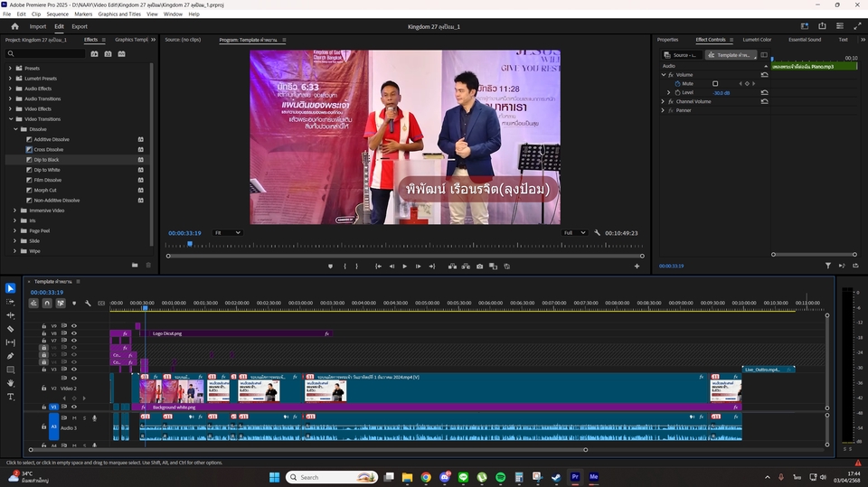The width and height of the screenshot is (868, 487).
Task: Toggle the Mute checkbox under Volume
Action: coord(715,84)
